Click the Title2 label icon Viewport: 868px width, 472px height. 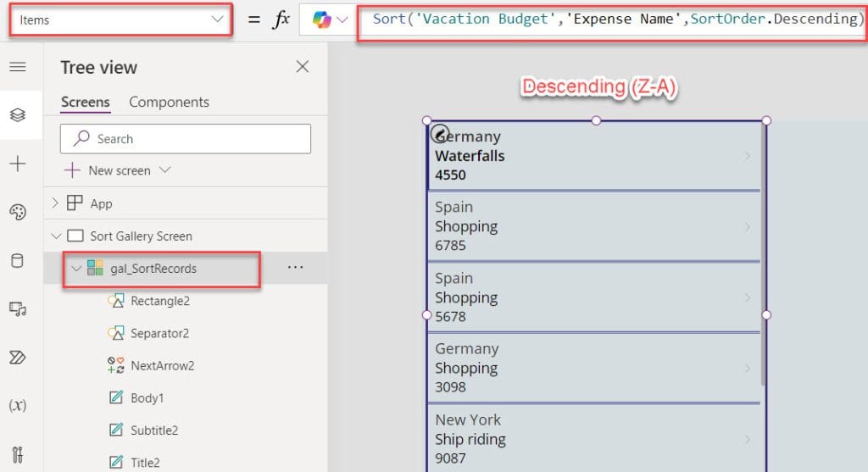click(115, 462)
